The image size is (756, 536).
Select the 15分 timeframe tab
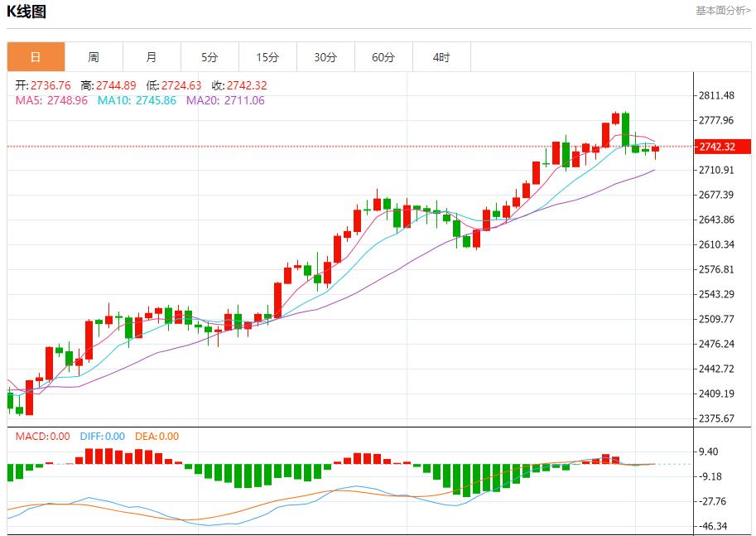tap(267, 57)
